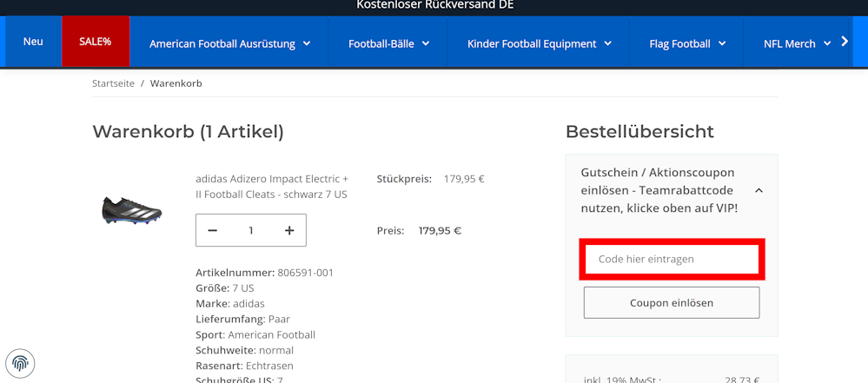Click the bold Preis 179,95 € value
This screenshot has width=868, height=383.
point(441,230)
